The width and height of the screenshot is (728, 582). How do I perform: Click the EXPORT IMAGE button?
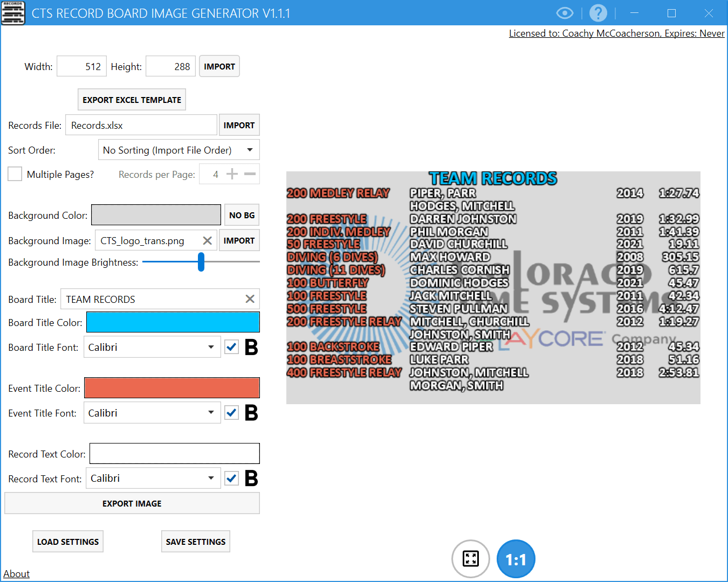[132, 503]
